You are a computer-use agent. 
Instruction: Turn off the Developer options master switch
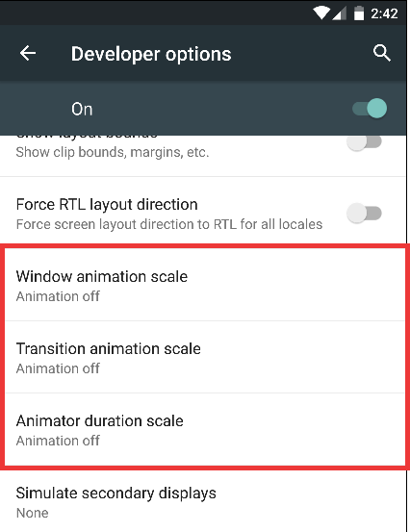370,109
